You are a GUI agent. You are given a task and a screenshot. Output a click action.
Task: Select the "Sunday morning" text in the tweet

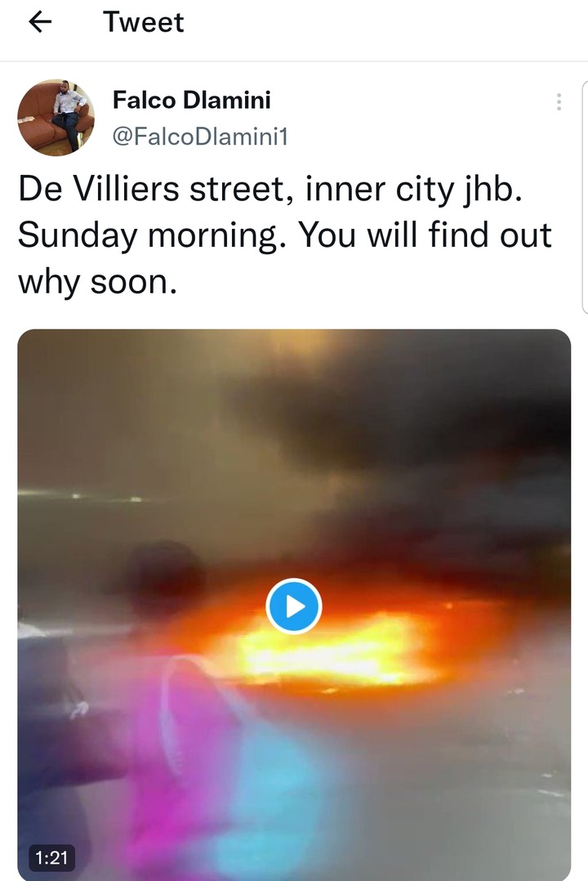tap(148, 235)
